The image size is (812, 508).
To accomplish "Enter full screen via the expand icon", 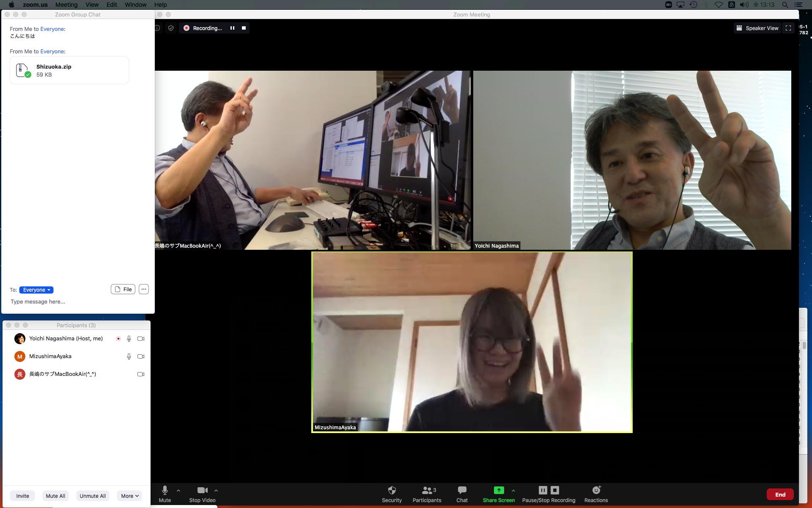I will (x=788, y=28).
